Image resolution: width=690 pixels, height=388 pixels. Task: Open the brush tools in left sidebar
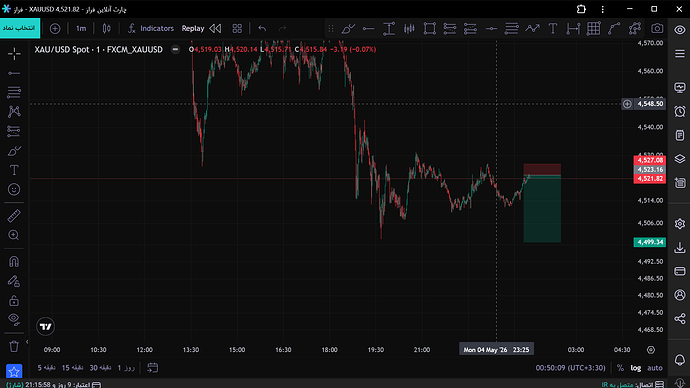[14, 151]
